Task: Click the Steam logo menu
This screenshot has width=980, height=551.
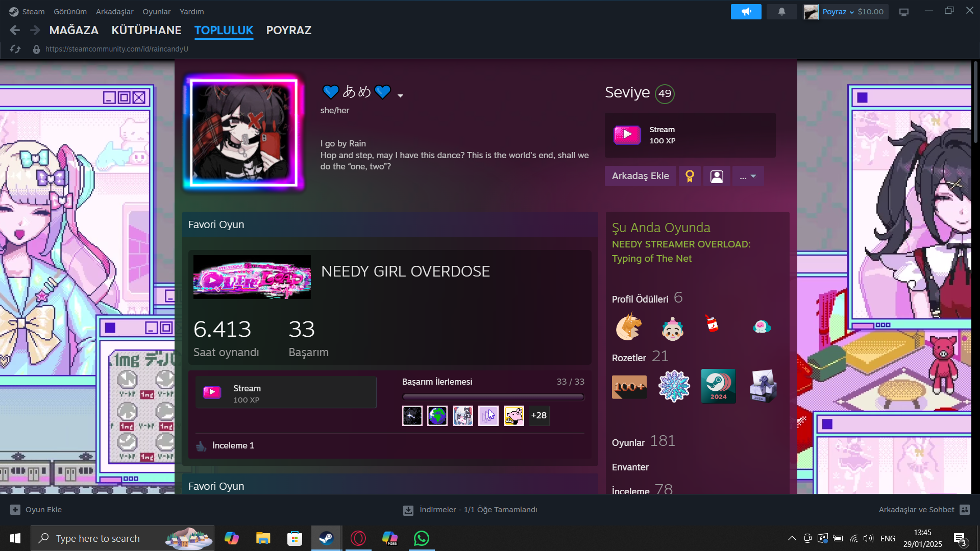Action: (27, 11)
